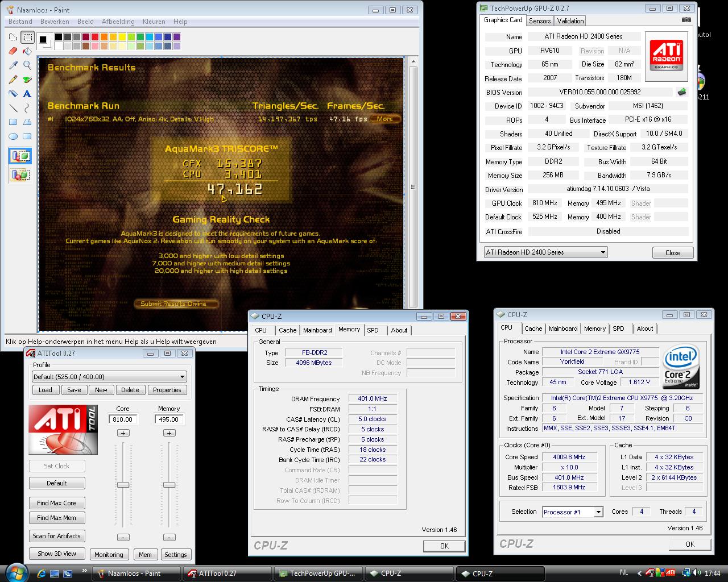The image size is (728, 582).
Task: Pick the Line tool in Paint
Action: [13, 108]
